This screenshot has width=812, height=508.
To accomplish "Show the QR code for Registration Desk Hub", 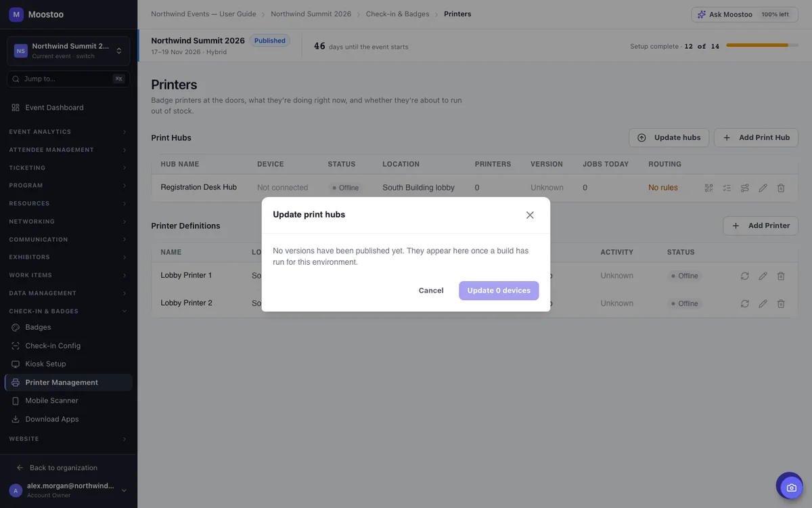I will click(x=708, y=188).
